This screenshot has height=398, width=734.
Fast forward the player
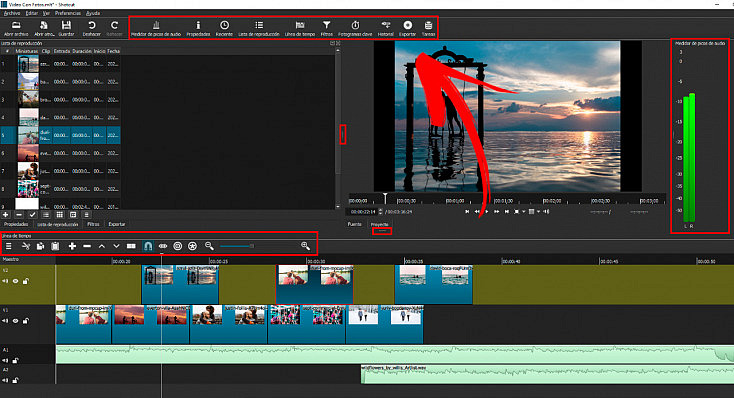tap(497, 212)
